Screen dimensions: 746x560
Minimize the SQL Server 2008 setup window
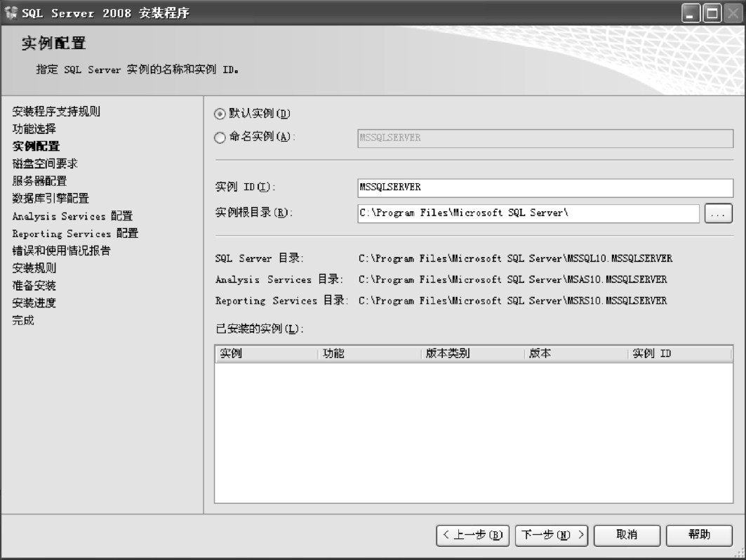[691, 13]
